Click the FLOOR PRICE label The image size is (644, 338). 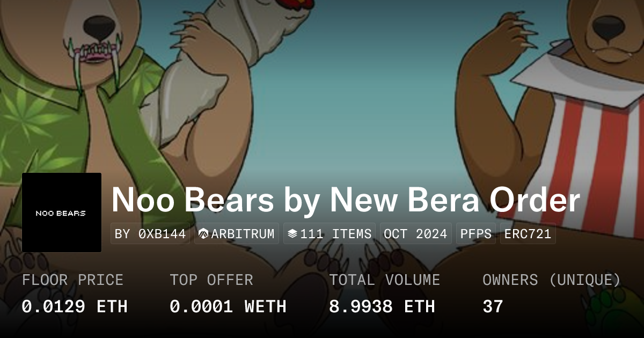(x=72, y=280)
